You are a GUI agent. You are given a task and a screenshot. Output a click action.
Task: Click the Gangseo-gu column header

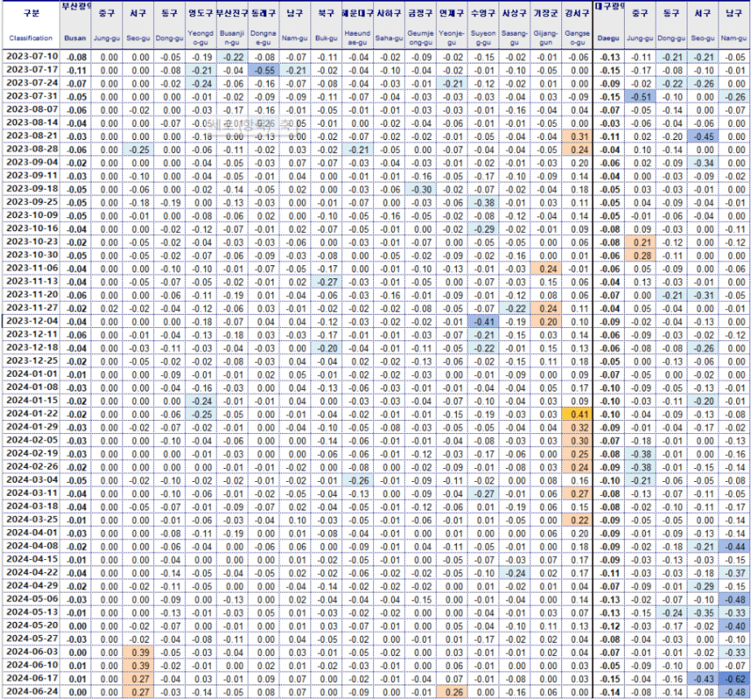pos(577,25)
